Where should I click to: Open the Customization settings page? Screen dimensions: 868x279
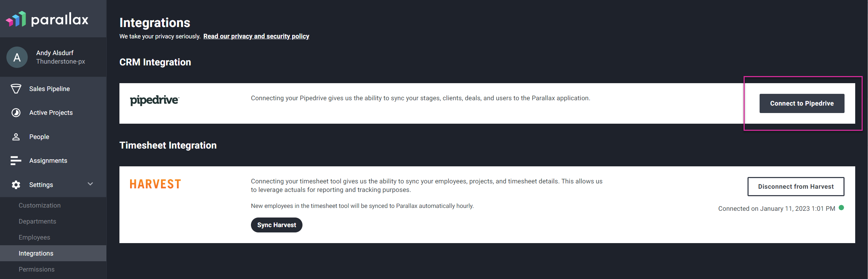(39, 205)
